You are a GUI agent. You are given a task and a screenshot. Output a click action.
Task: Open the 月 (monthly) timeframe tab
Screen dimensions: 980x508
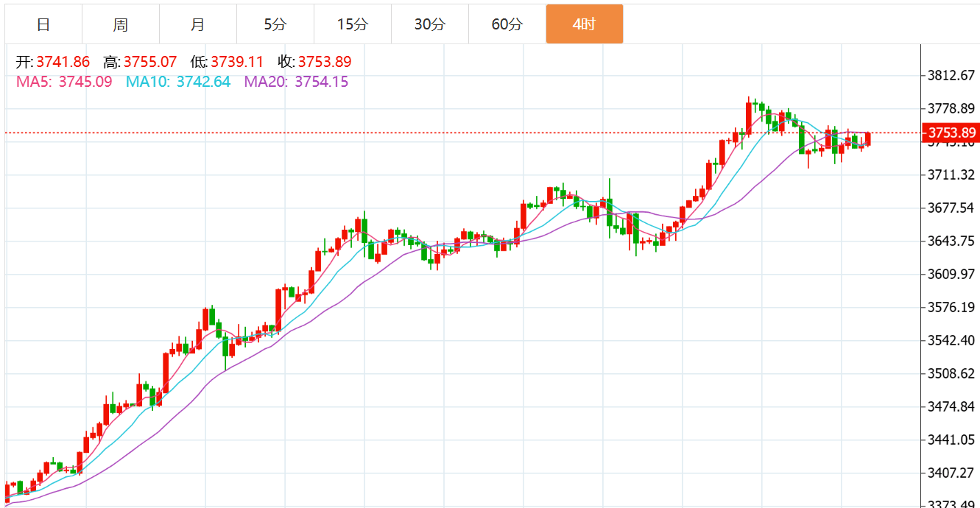197,24
